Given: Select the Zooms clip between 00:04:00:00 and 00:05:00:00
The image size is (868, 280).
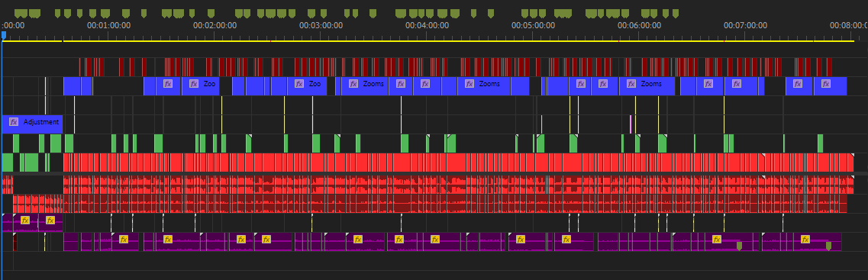Looking at the screenshot, I should coord(483,86).
